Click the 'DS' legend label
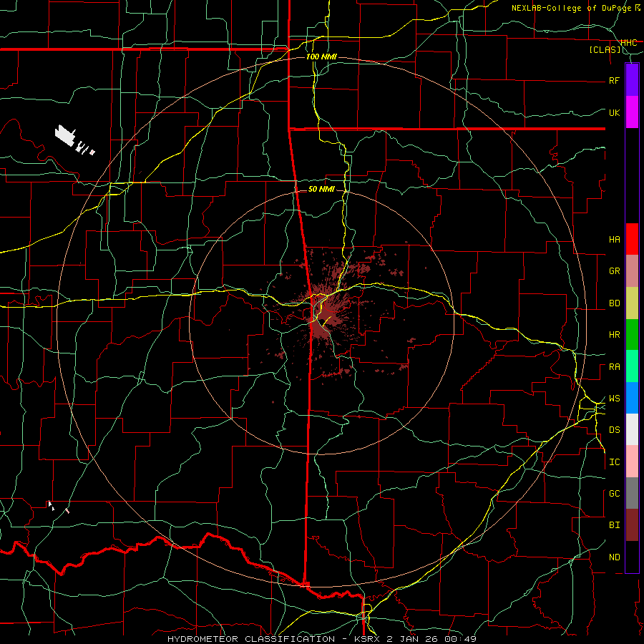The image size is (644, 644). coord(614,430)
